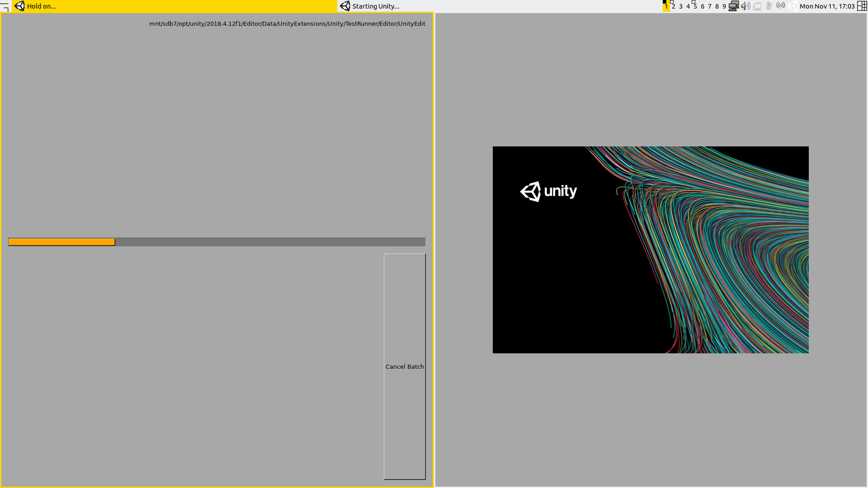Click the Unity icon beside 'Starting Unity...'
Screen dimensions: 868x488
pyautogui.click(x=345, y=6)
